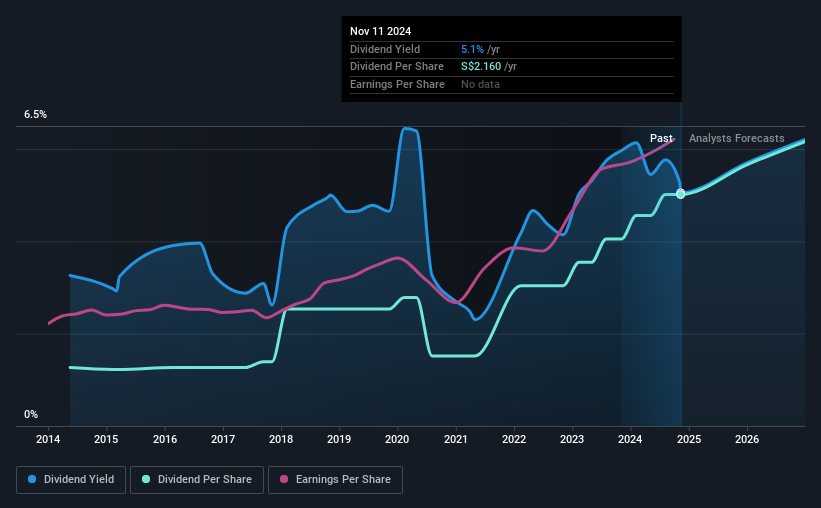821x508 pixels.
Task: Click the Dividend Yield row label in tooltip
Action: 385,49
